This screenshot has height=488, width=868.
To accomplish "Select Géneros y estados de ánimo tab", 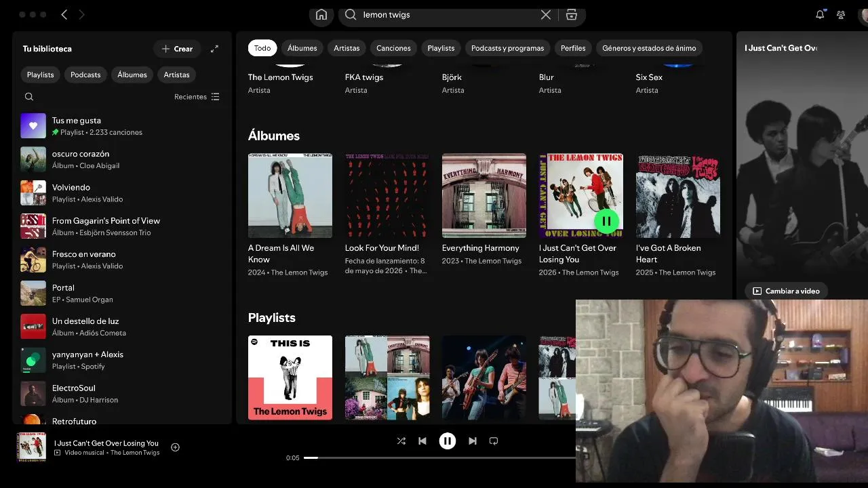I will 649,48.
